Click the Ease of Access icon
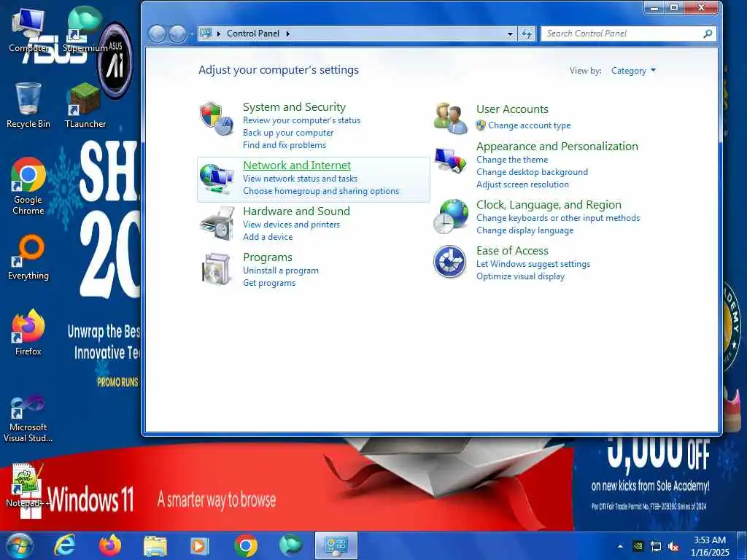 [449, 262]
